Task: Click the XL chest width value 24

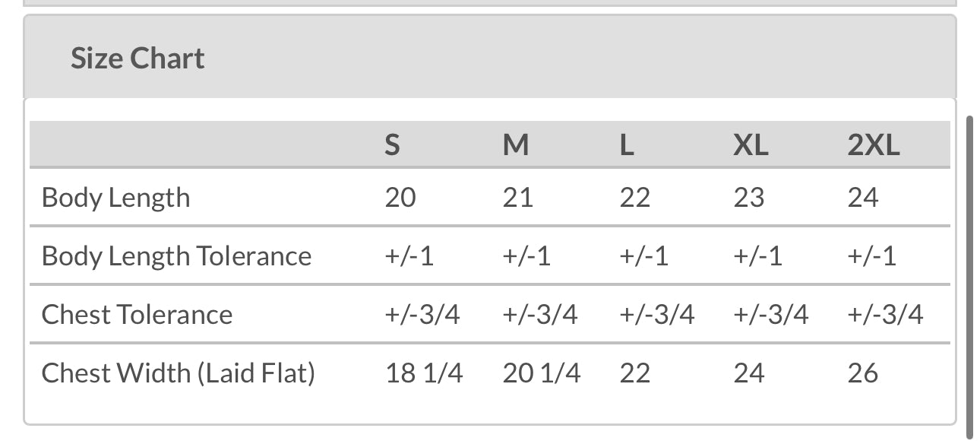Action: [x=748, y=373]
